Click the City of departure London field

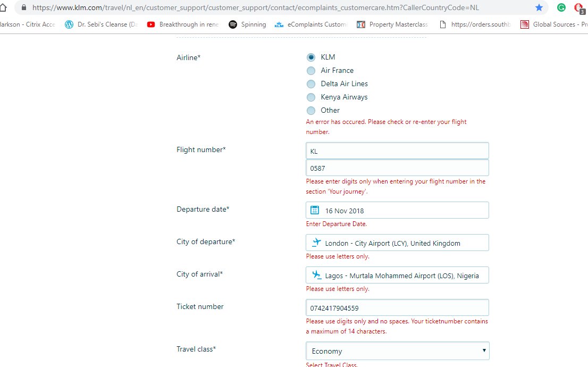point(397,243)
